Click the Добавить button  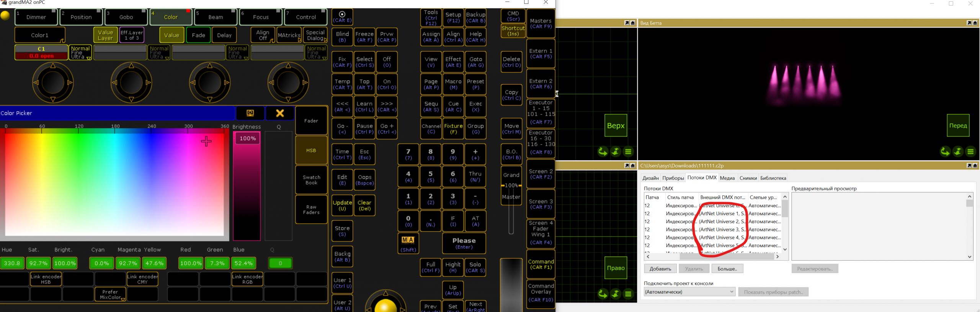click(660, 269)
